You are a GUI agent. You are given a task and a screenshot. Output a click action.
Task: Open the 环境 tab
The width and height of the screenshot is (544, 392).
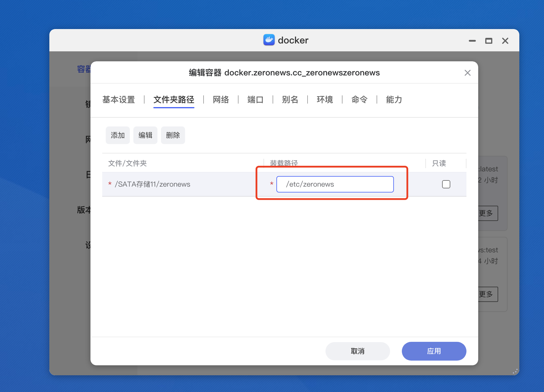[325, 100]
